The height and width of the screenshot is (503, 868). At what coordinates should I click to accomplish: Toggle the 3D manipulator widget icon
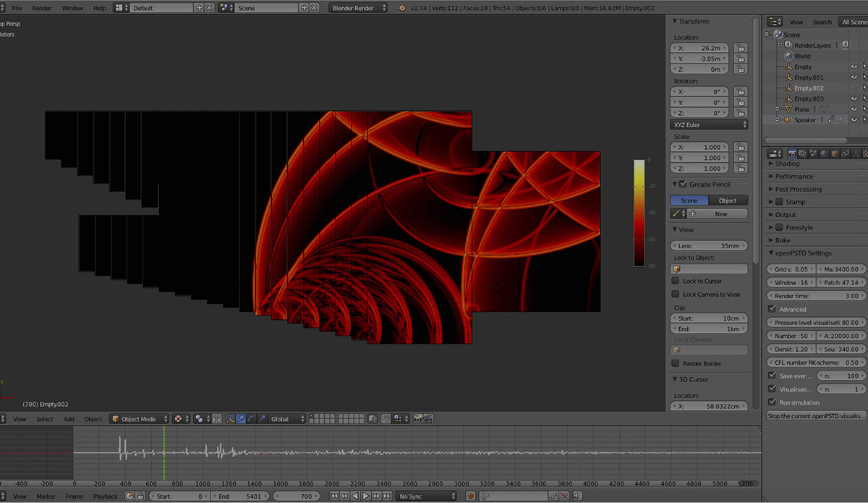coord(229,419)
